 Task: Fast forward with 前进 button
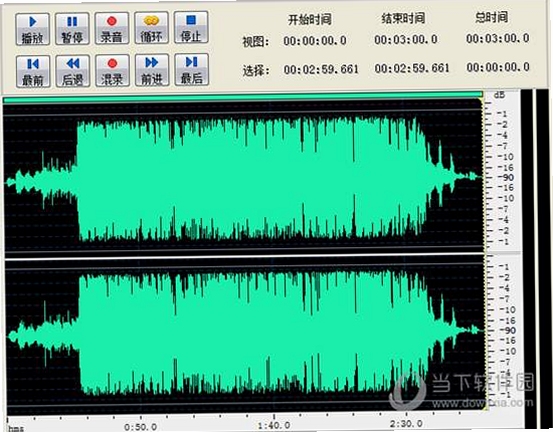[152, 70]
